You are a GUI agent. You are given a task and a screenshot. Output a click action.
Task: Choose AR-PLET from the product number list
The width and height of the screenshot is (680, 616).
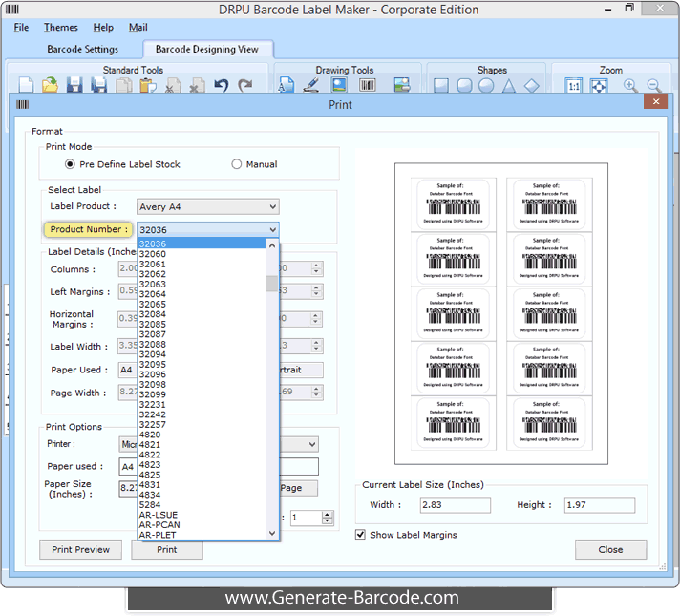point(202,535)
